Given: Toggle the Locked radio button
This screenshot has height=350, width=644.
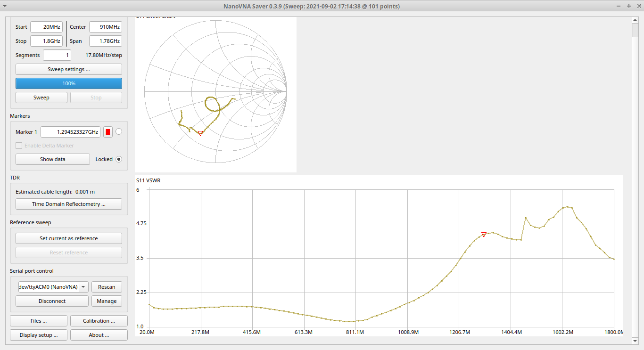Looking at the screenshot, I should point(119,159).
